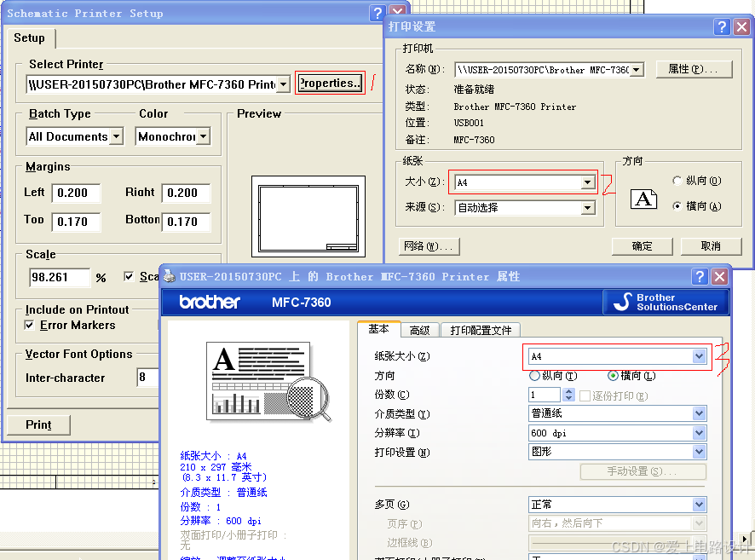Click the Bottom margin field
Viewport: 755px width, 560px height.
(x=186, y=222)
